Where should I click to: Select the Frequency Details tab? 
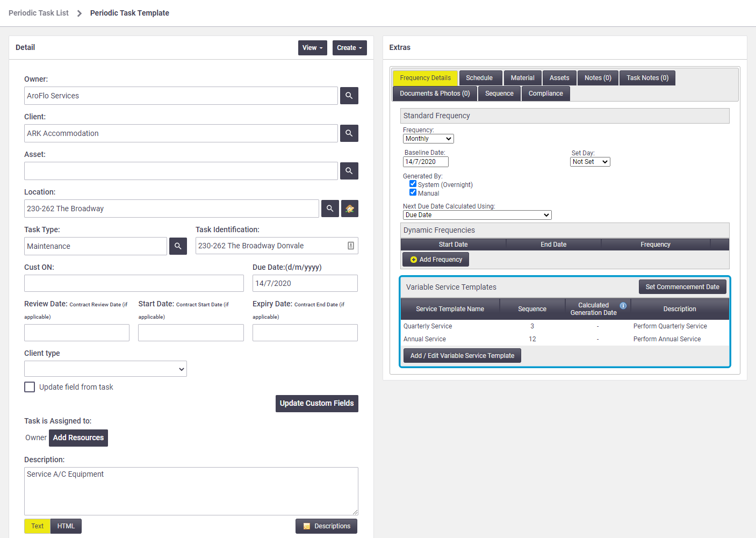426,78
